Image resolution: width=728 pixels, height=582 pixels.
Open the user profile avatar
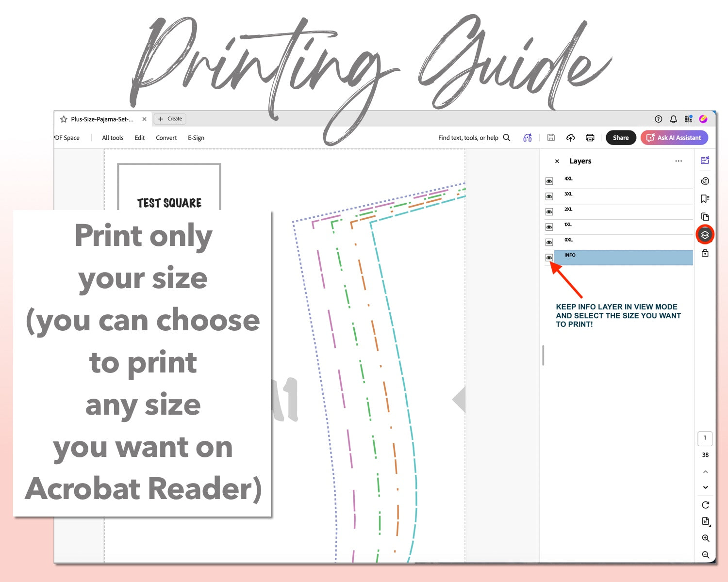pyautogui.click(x=703, y=119)
